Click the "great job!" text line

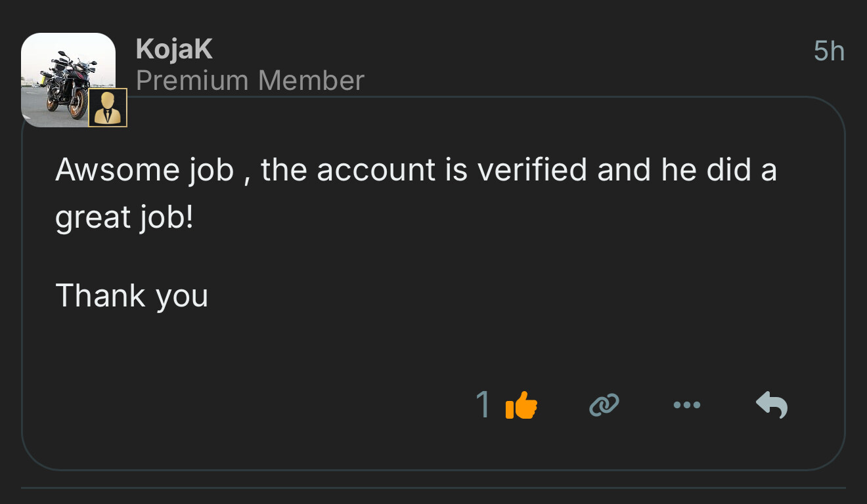click(124, 218)
